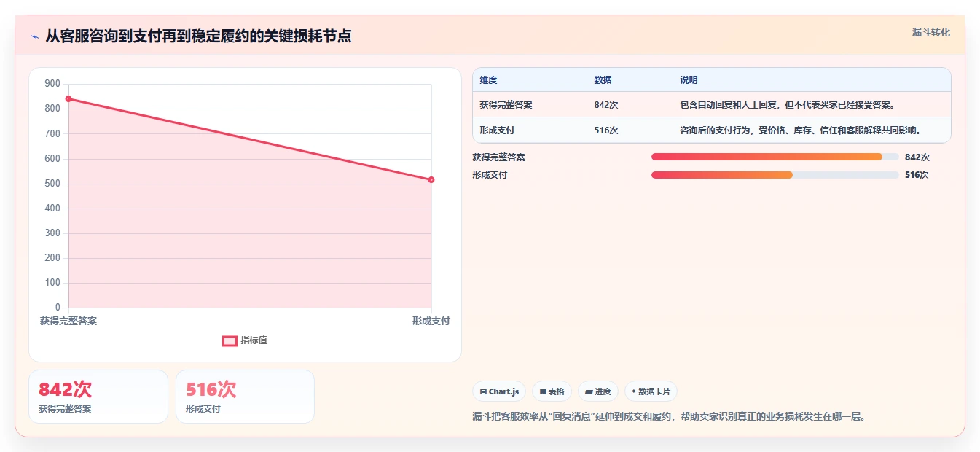The height and width of the screenshot is (452, 980).
Task: Click the 900 y-axis tick label
Action: [x=52, y=84]
